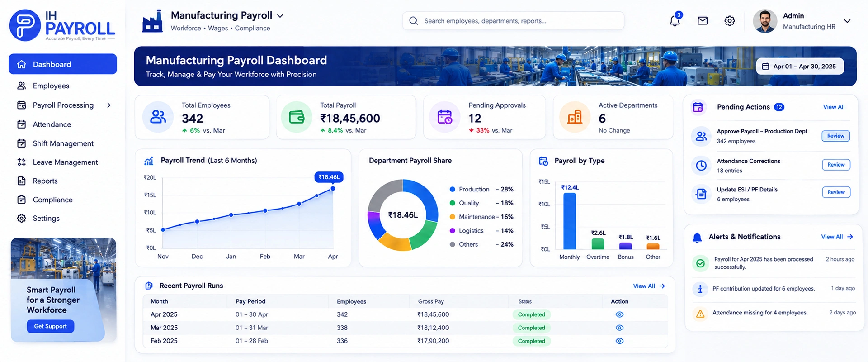Click the orange warning alert icon
The height and width of the screenshot is (362, 868).
[x=700, y=314]
